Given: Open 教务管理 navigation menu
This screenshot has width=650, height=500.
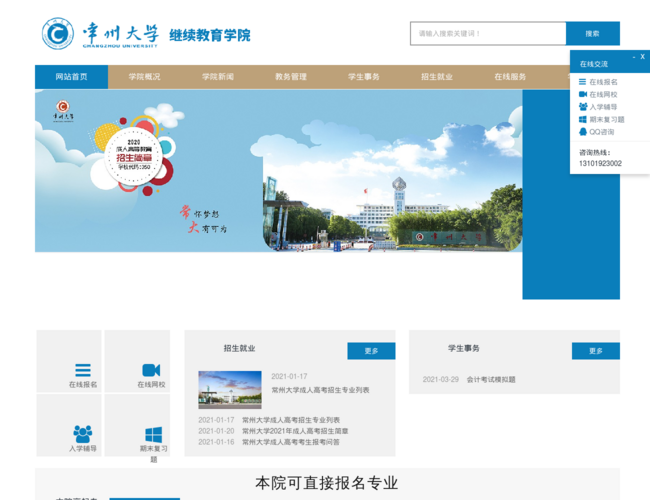Looking at the screenshot, I should coord(291,77).
